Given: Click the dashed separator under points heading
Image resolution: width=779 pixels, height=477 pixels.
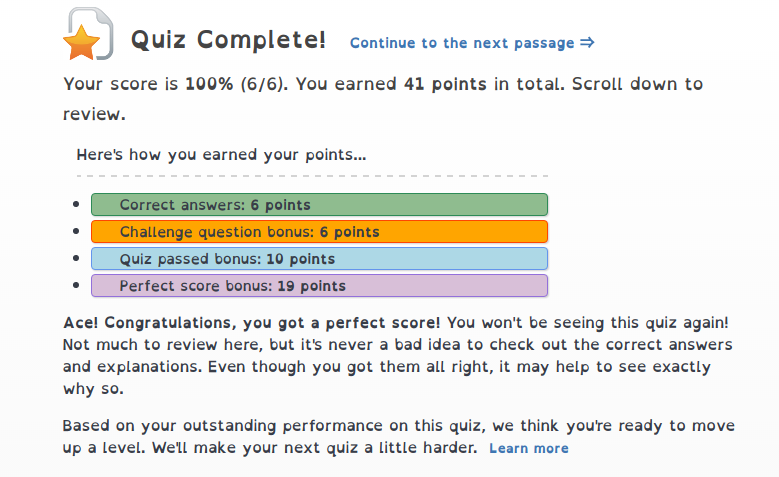Looking at the screenshot, I should pyautogui.click(x=312, y=176).
